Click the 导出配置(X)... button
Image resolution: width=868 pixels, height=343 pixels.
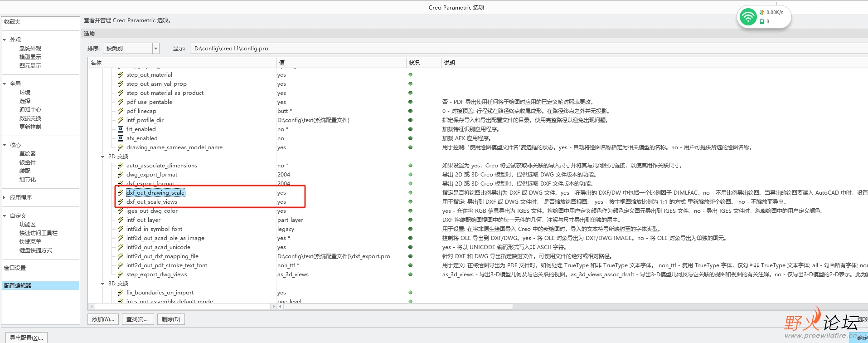(x=26, y=338)
